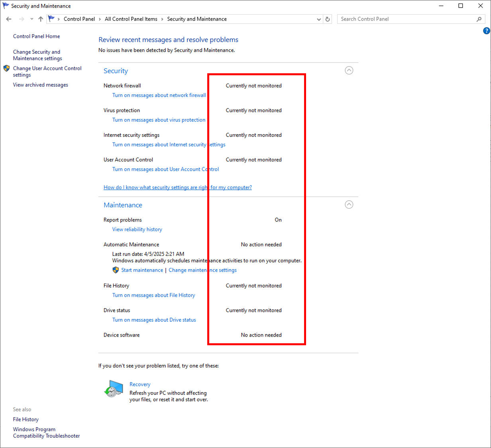The height and width of the screenshot is (448, 491).
Task: Turn on messages about Drive status
Action: coord(154,320)
